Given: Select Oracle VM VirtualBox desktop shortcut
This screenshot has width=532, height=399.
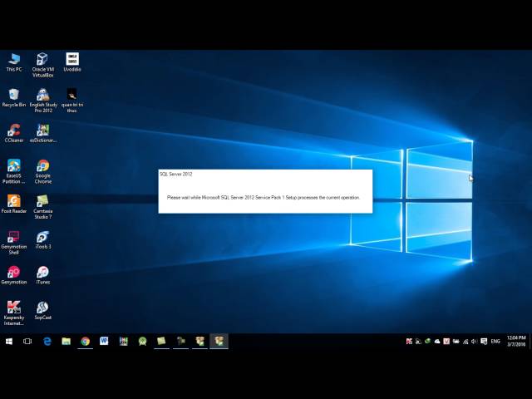Looking at the screenshot, I should click(42, 65).
